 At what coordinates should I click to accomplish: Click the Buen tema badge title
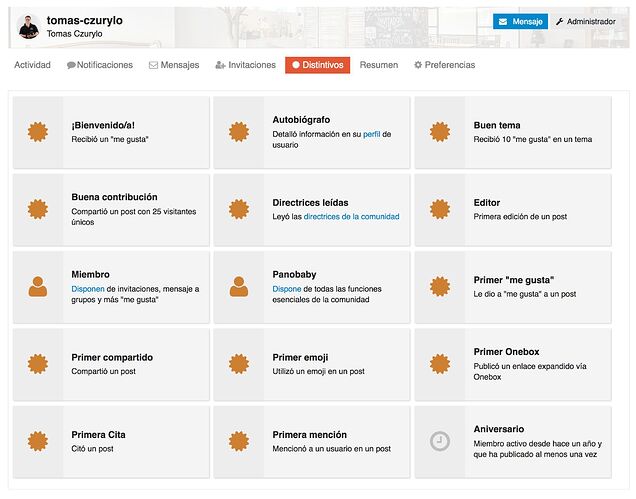pyautogui.click(x=497, y=125)
